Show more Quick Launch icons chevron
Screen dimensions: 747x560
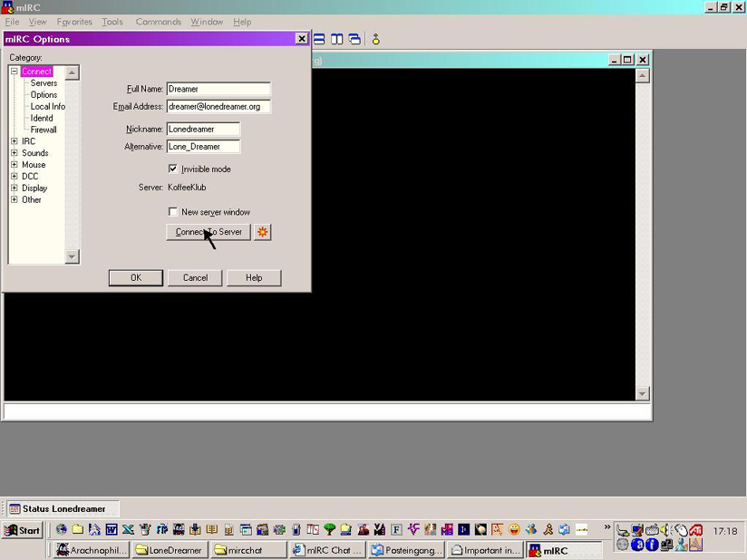(607, 527)
